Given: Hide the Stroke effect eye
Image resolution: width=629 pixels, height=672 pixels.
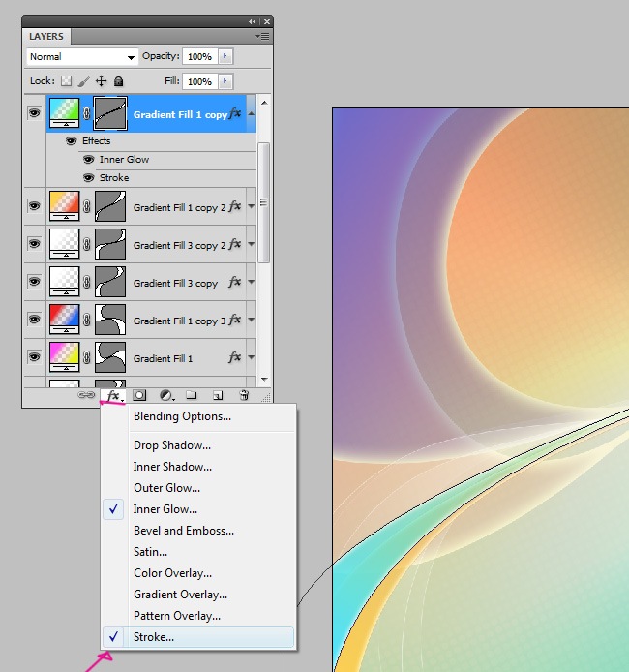Looking at the screenshot, I should coord(88,178).
